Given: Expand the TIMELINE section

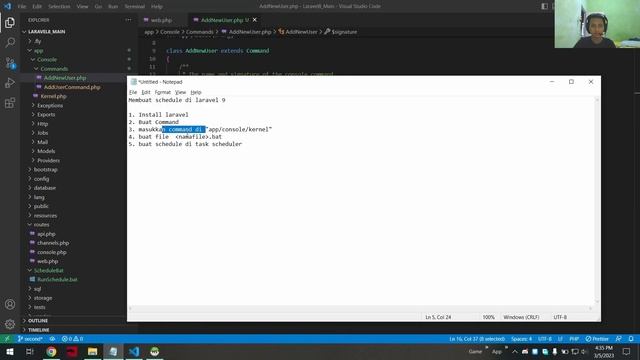Looking at the screenshot, I should tap(38, 330).
